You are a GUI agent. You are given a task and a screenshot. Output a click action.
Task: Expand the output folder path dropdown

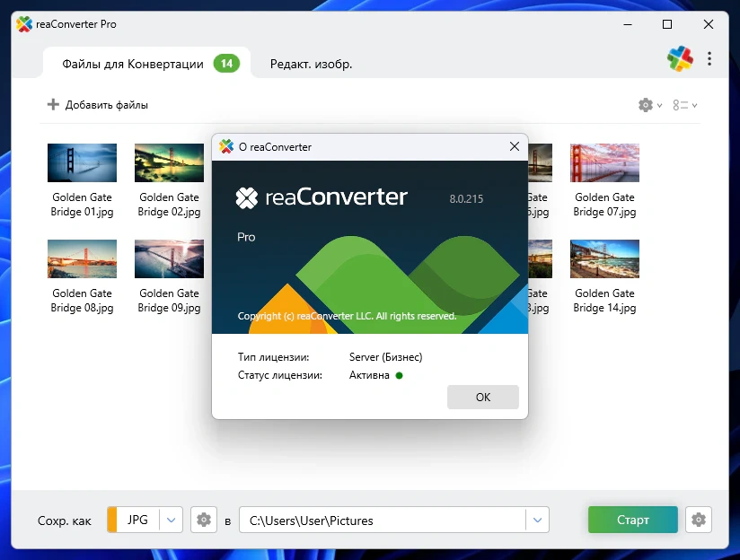pyautogui.click(x=537, y=520)
